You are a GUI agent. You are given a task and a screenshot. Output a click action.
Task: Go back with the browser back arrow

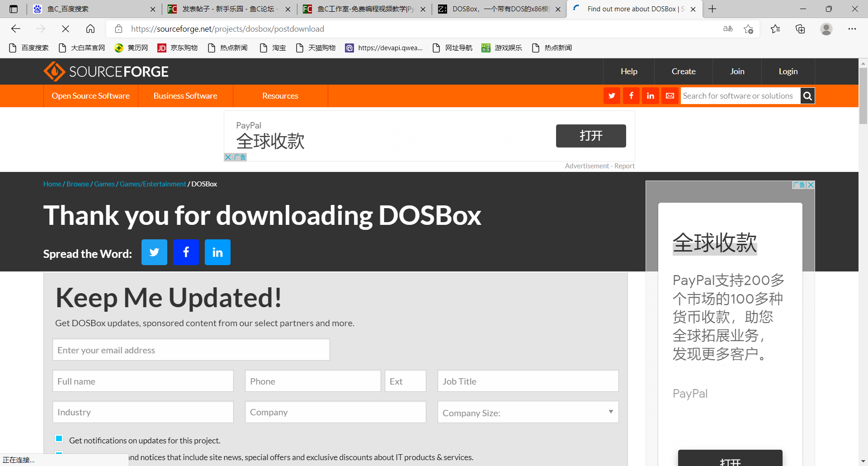click(16, 29)
